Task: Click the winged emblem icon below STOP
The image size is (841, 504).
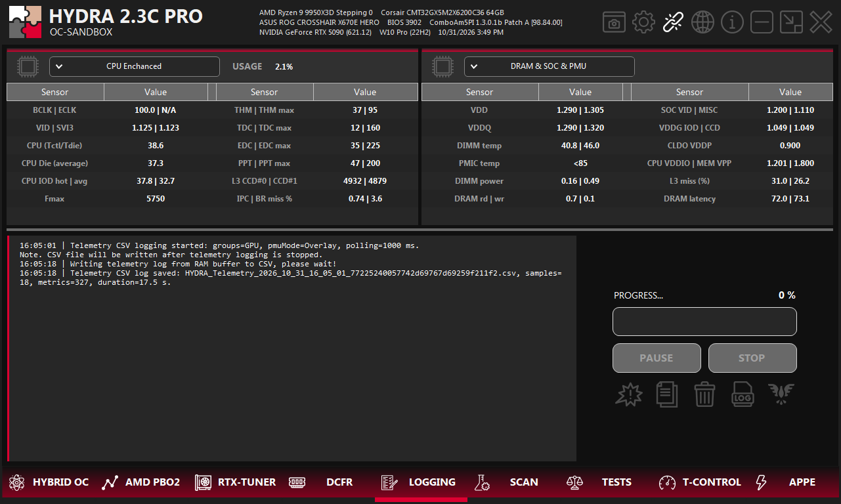Action: 781,394
